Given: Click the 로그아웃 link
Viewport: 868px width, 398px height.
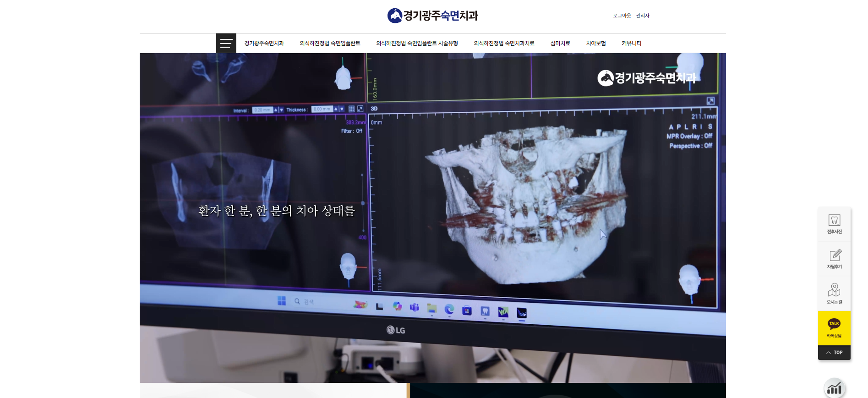Looking at the screenshot, I should tap(622, 16).
